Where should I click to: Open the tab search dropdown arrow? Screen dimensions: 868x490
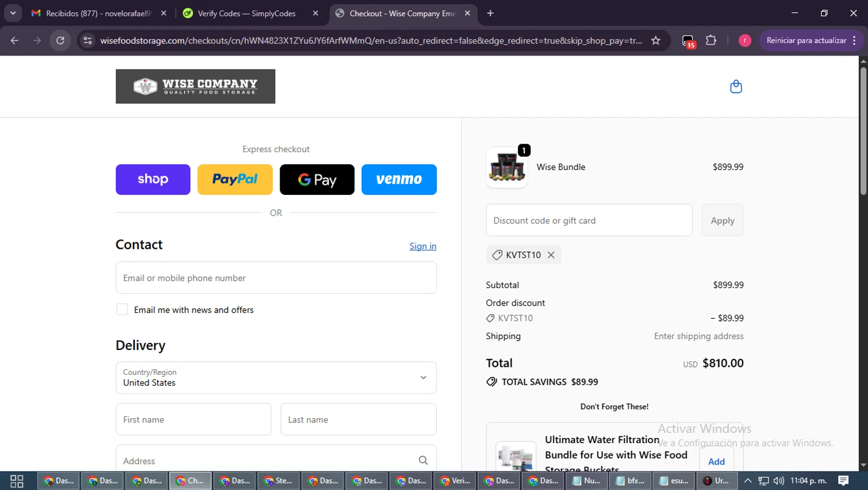tap(13, 13)
